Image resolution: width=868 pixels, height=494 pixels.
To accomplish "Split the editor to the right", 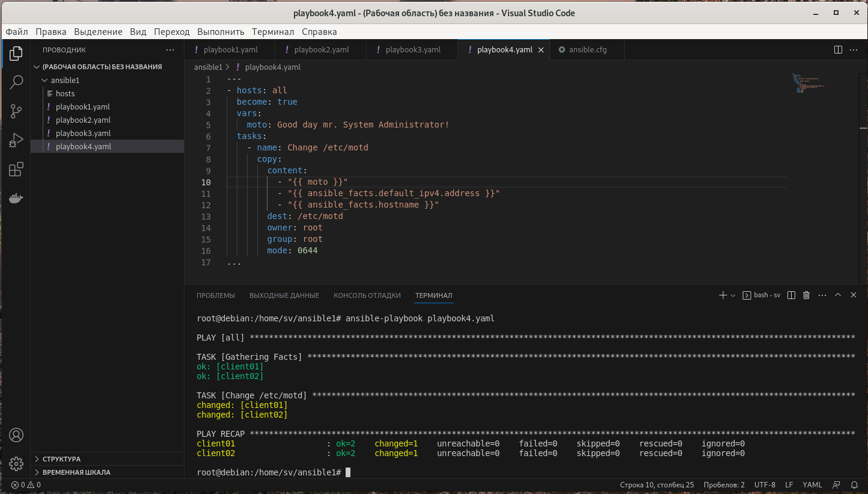I will point(838,49).
